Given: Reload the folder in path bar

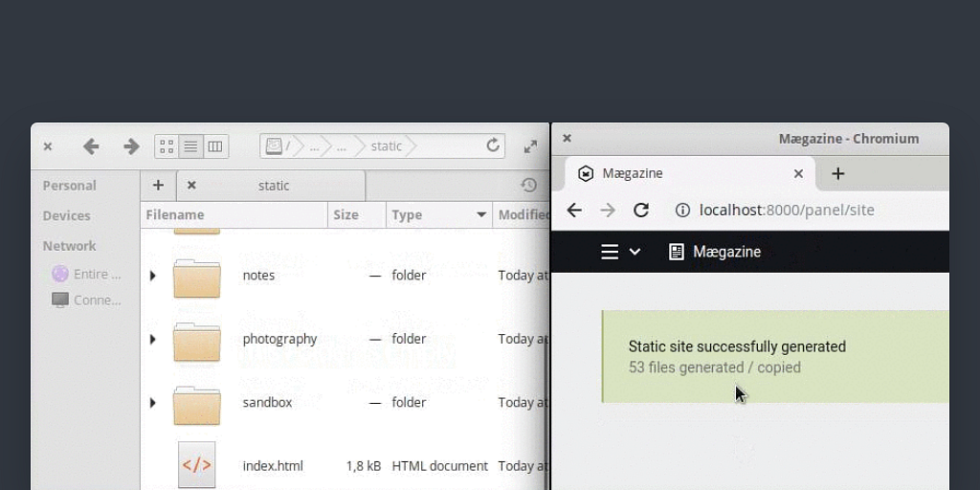Looking at the screenshot, I should [493, 145].
